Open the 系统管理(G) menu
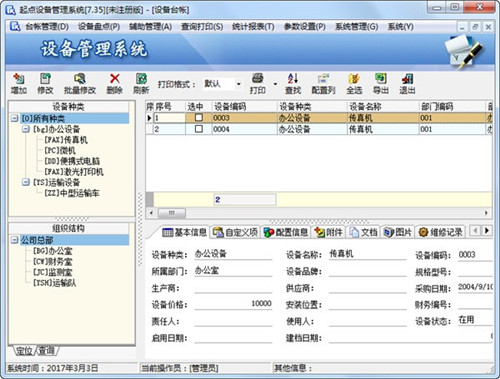This screenshot has width=500, height=379. (357, 27)
